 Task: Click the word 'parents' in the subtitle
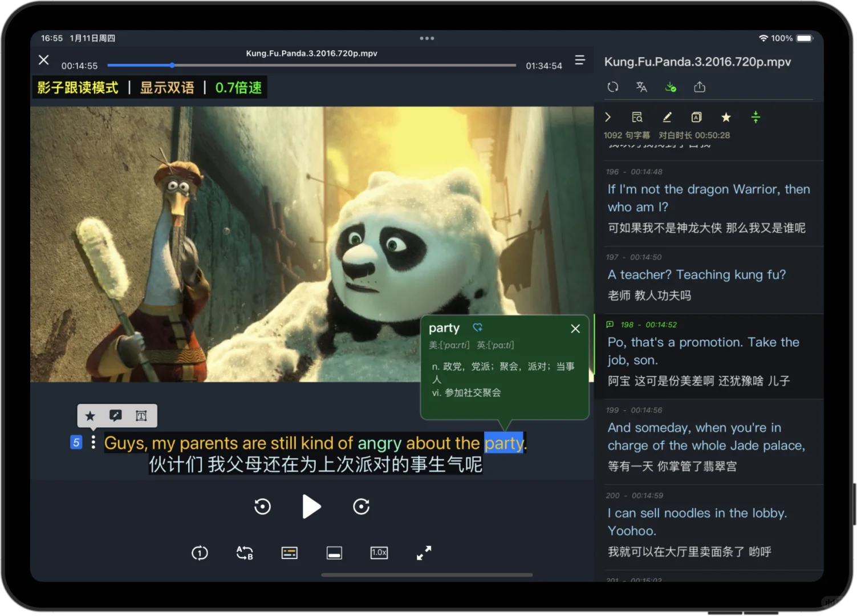[209, 443]
